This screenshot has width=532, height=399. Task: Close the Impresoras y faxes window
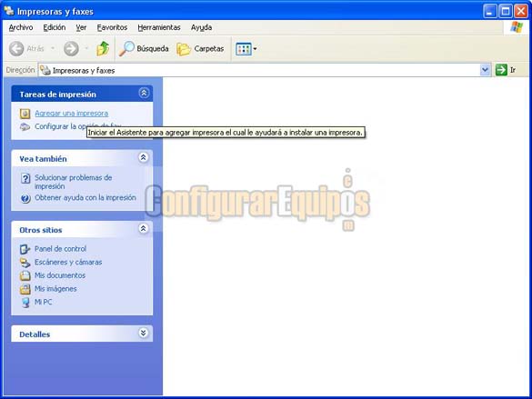(x=521, y=11)
